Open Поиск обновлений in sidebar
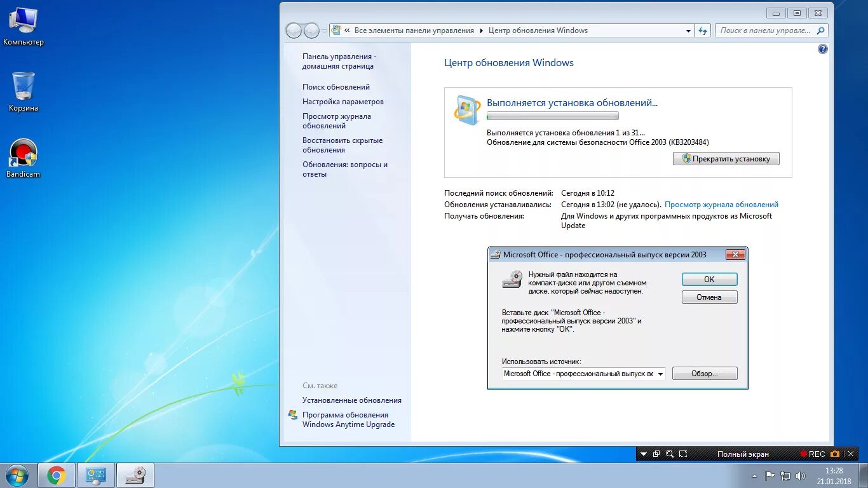 pos(336,87)
